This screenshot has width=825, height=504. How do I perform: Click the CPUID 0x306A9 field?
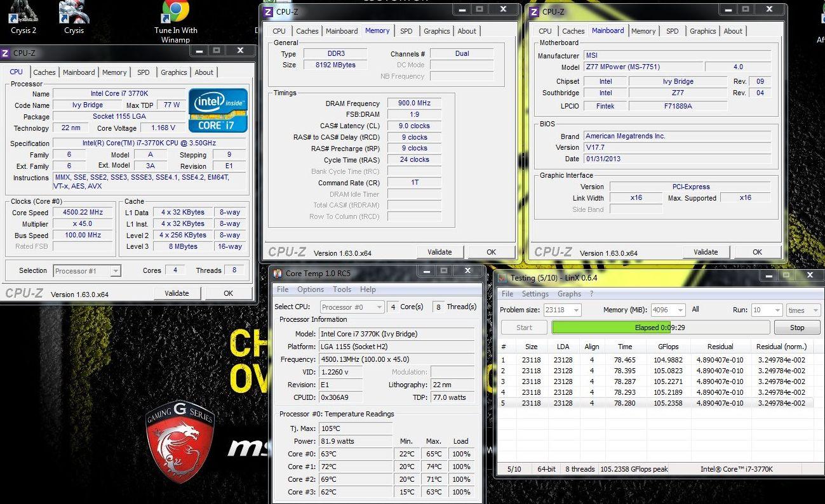point(341,397)
